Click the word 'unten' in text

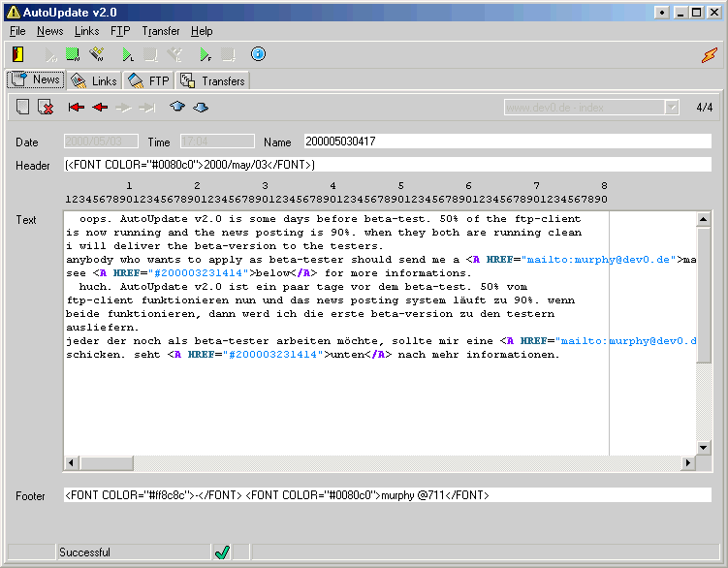[x=347, y=355]
